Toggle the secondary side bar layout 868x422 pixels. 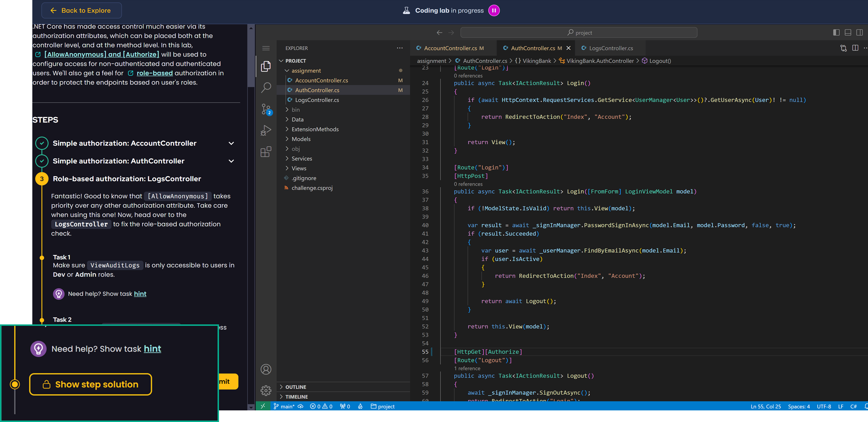coord(860,32)
